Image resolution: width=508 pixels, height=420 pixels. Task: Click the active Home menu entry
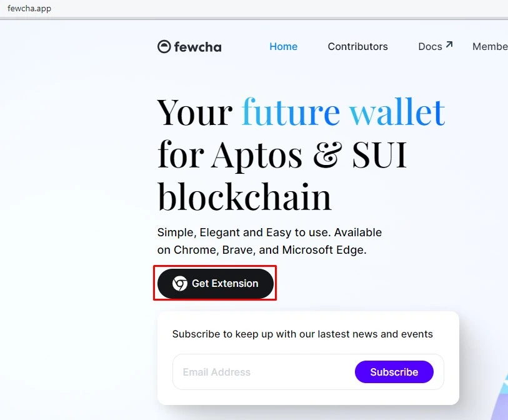tap(283, 46)
